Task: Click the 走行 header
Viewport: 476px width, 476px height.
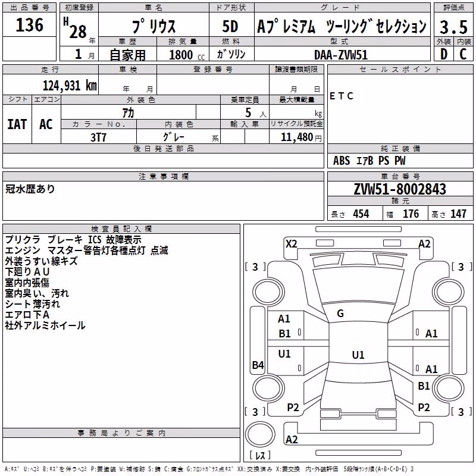Action: coord(50,70)
